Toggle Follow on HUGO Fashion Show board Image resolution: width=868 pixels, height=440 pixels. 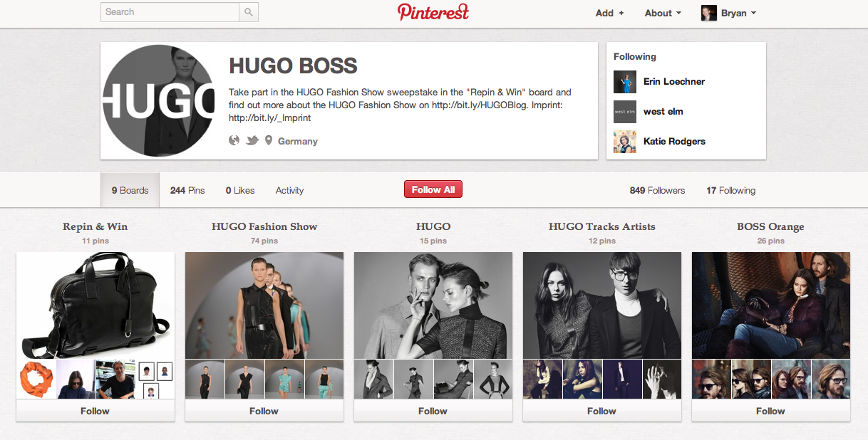[x=264, y=411]
